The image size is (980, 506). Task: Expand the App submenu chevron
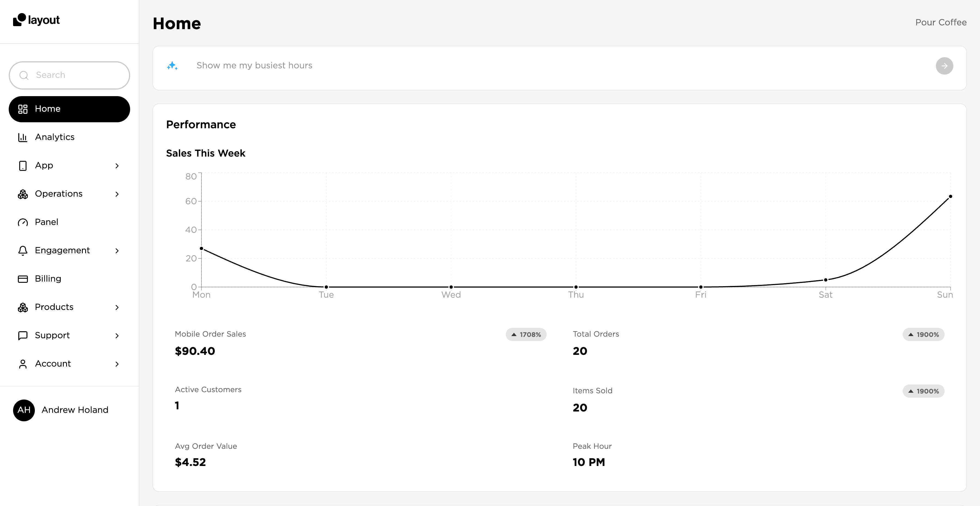(117, 166)
